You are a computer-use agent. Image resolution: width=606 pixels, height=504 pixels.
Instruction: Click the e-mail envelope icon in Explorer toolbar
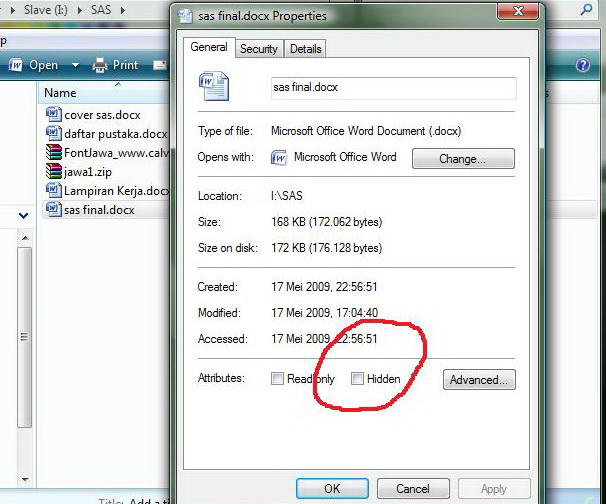pyautogui.click(x=160, y=65)
